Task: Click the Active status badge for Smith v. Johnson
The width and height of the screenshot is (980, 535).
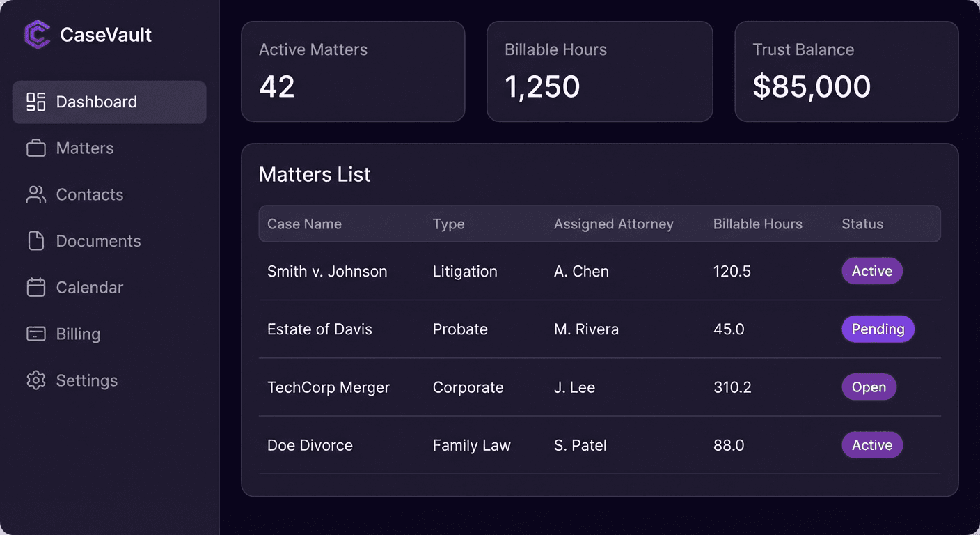Action: pos(871,271)
